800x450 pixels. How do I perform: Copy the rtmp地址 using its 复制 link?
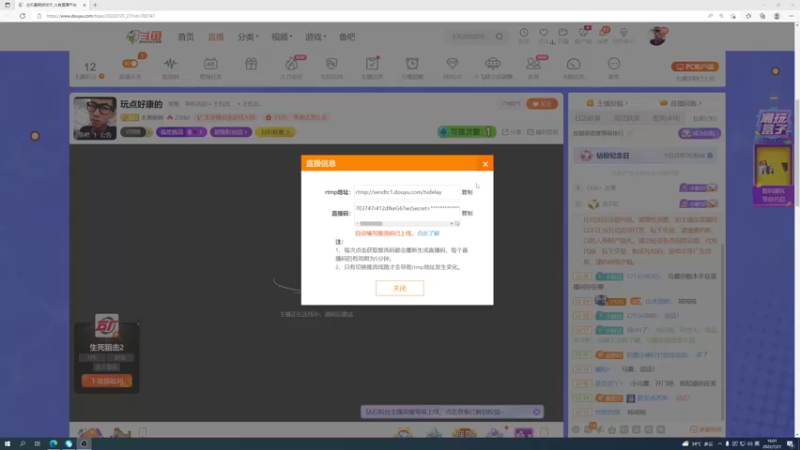(x=467, y=192)
